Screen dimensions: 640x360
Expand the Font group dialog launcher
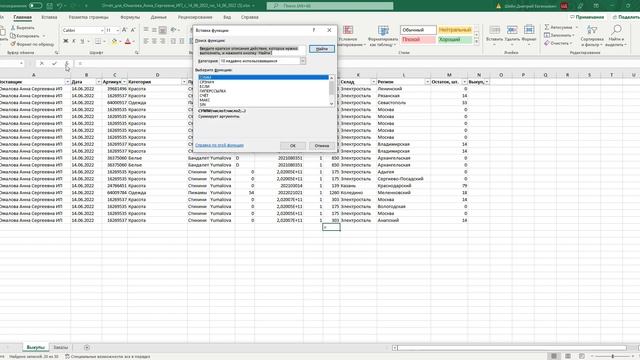[136, 53]
